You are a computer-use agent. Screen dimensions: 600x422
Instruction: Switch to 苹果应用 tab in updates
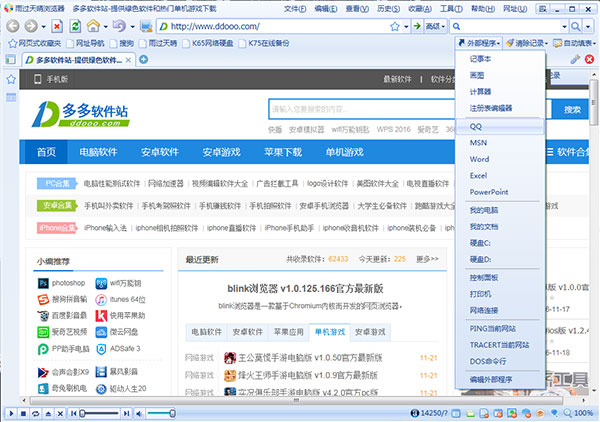[x=289, y=332]
